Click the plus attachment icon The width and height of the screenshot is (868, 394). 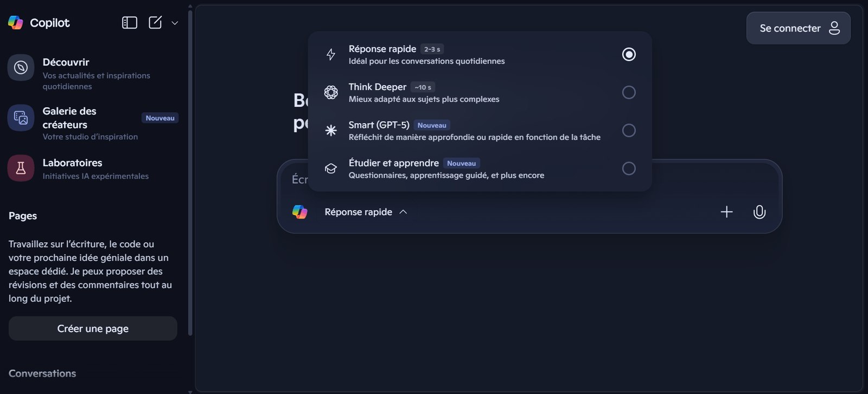click(726, 212)
